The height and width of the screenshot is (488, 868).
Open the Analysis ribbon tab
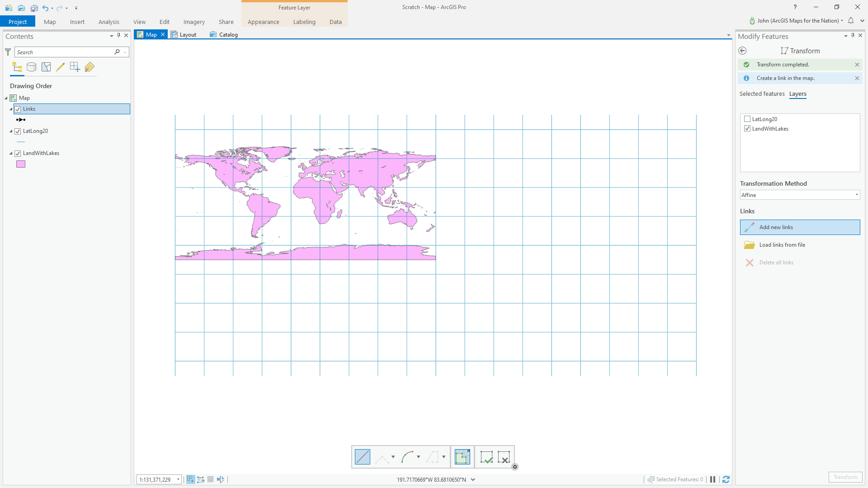(x=108, y=22)
